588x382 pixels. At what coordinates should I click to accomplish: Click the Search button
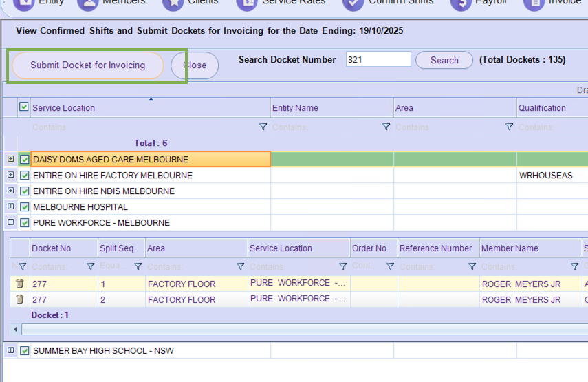click(x=444, y=60)
